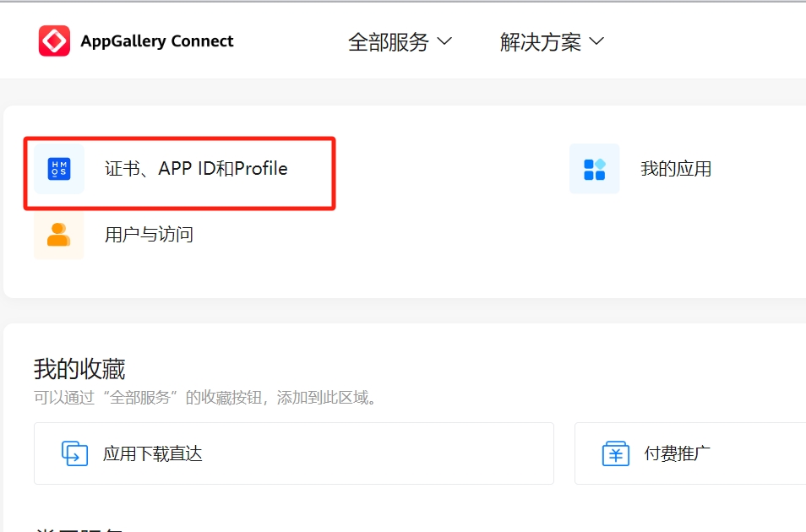Click the partially visible heading at bottom

pos(79,528)
